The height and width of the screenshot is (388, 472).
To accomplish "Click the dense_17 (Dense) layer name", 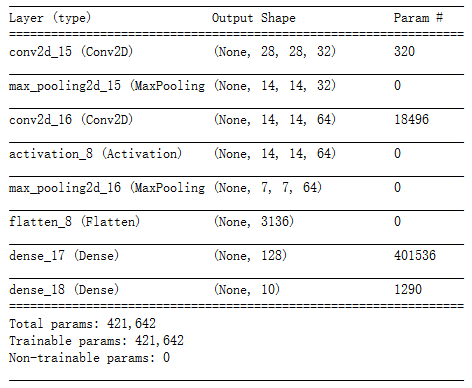I will pyautogui.click(x=64, y=256).
